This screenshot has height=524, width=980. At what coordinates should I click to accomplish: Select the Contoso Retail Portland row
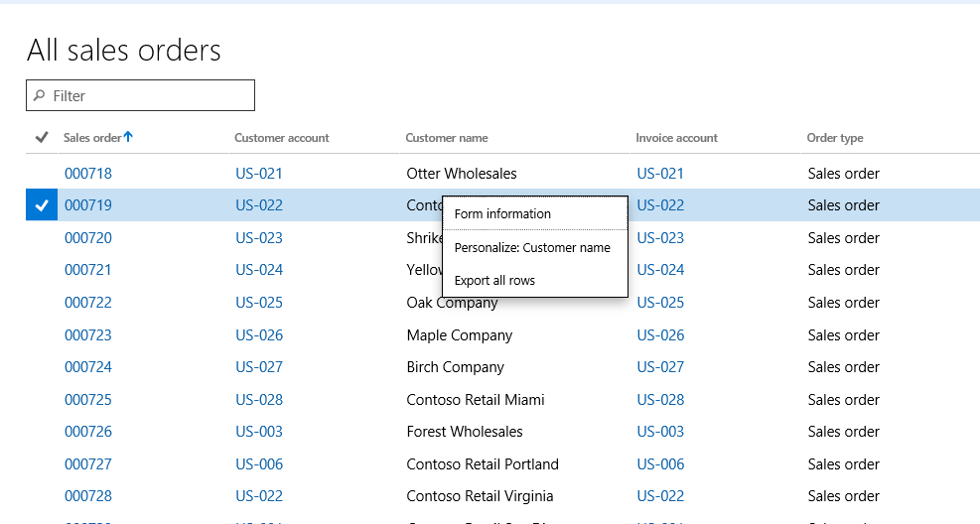(483, 464)
